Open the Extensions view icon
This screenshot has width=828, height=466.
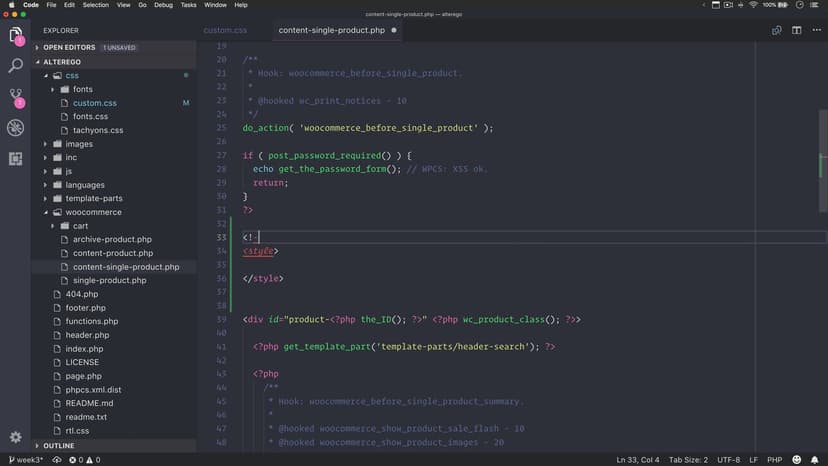click(x=16, y=158)
